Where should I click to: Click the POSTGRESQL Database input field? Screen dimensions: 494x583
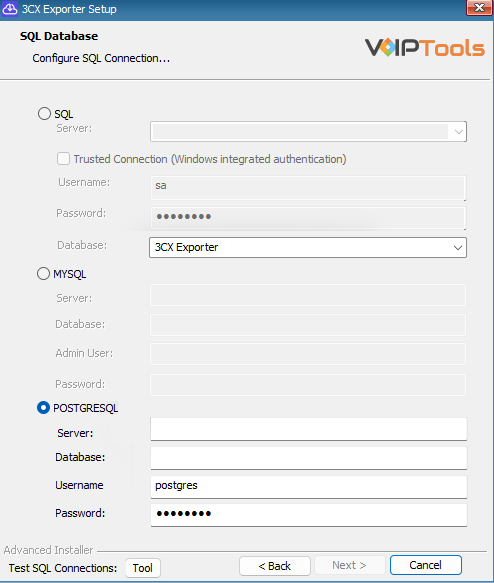(309, 458)
